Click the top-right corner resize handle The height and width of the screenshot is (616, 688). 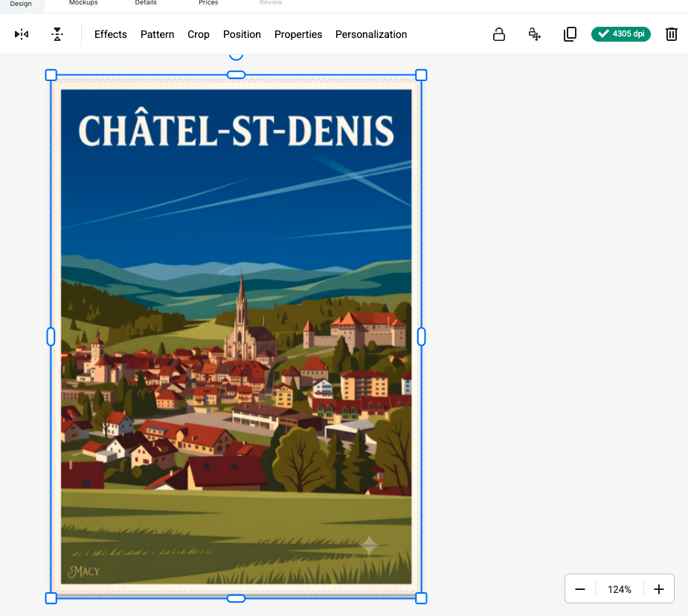point(421,75)
